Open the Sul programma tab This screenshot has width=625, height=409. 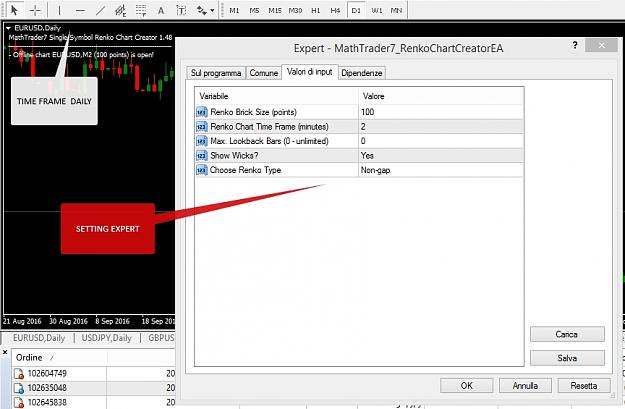click(x=216, y=73)
